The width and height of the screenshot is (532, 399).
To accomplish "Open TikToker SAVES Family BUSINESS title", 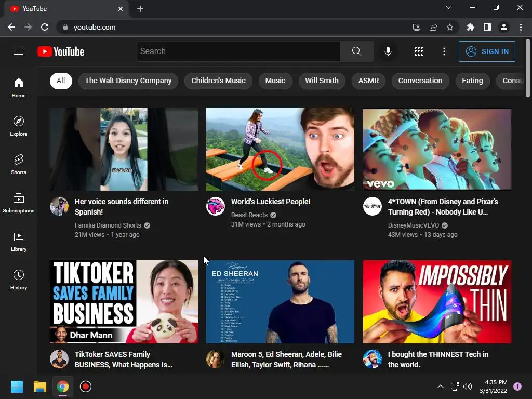I will click(x=124, y=360).
